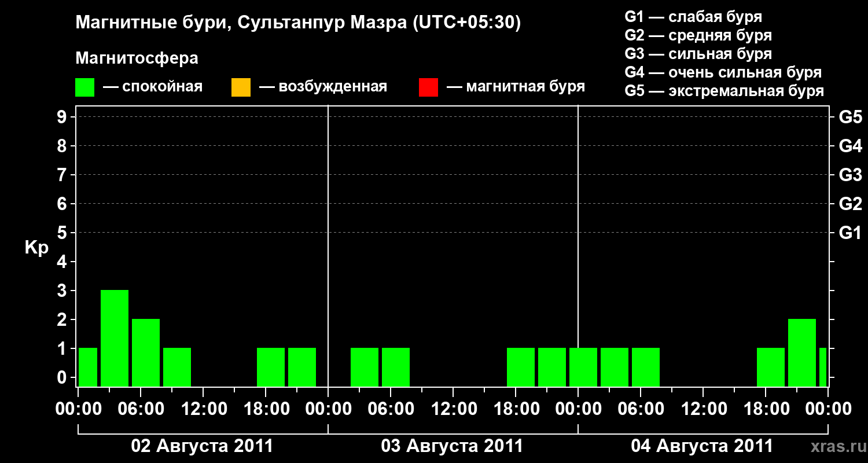
Task: Select the Kp 1 bar before 12:00 on 02 August
Action: 177,367
